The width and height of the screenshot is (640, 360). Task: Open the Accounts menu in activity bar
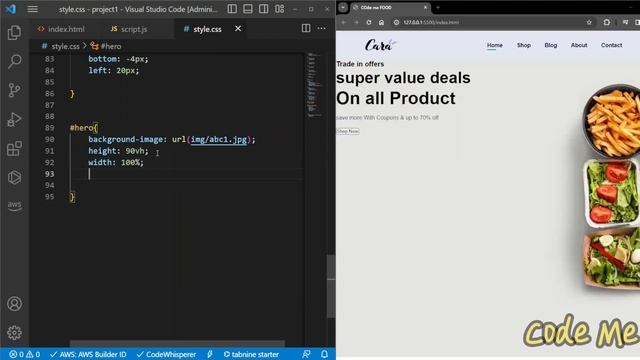(14, 304)
